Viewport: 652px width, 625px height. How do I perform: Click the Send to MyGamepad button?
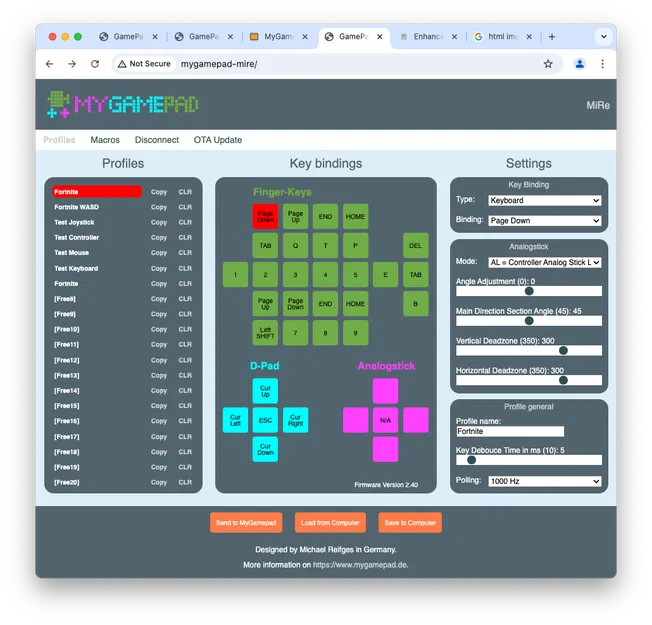pyautogui.click(x=246, y=523)
